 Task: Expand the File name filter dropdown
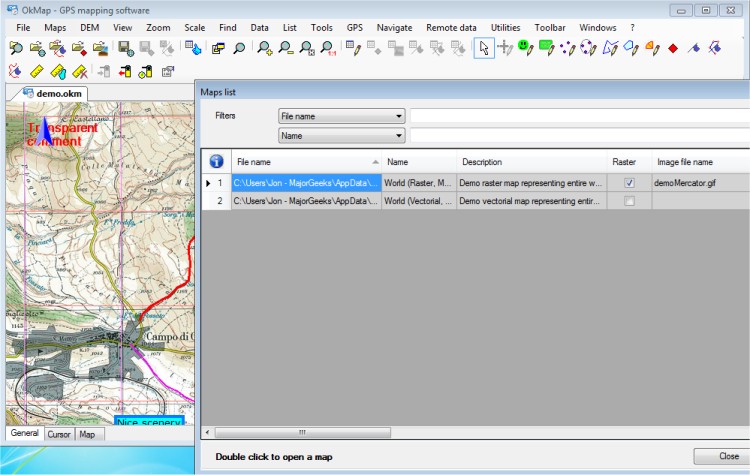399,116
